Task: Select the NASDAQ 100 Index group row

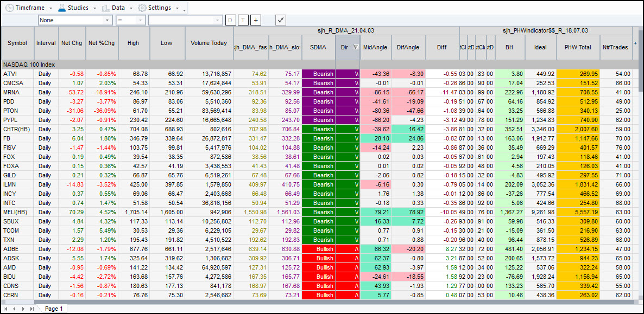Action: click(320, 65)
